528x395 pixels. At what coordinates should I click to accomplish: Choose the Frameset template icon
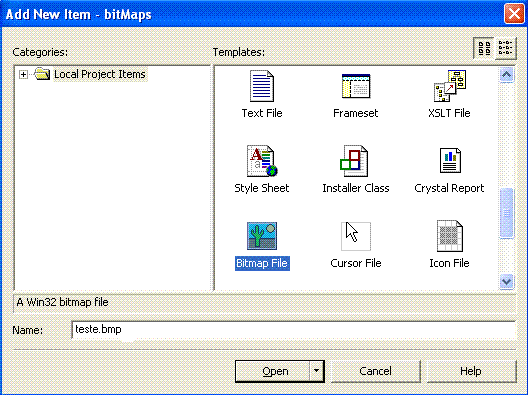pyautogui.click(x=356, y=86)
